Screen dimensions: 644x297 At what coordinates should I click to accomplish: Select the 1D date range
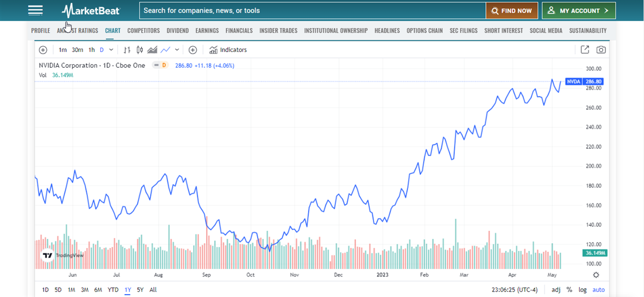pyautogui.click(x=45, y=289)
